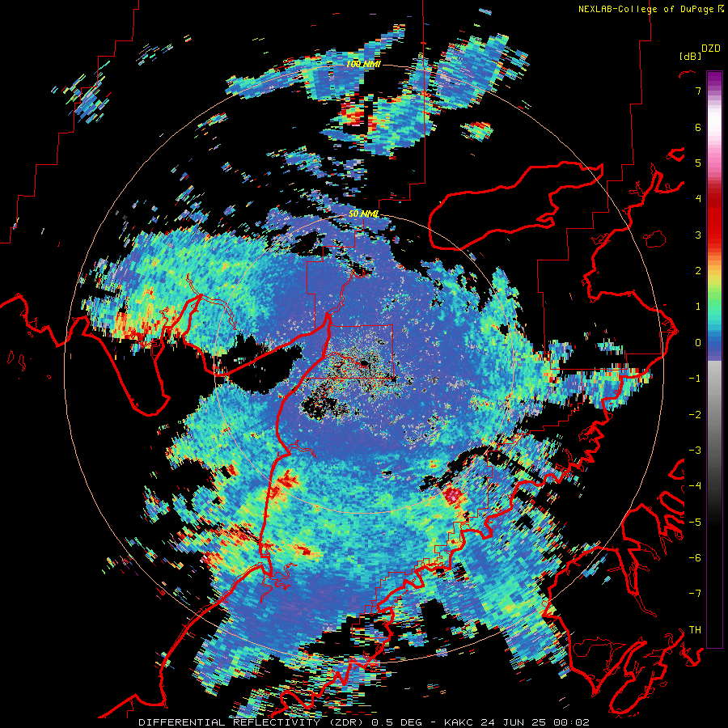Screen dimensions: 728x728
Task: Click the 6 value on color scale
Action: [698, 127]
